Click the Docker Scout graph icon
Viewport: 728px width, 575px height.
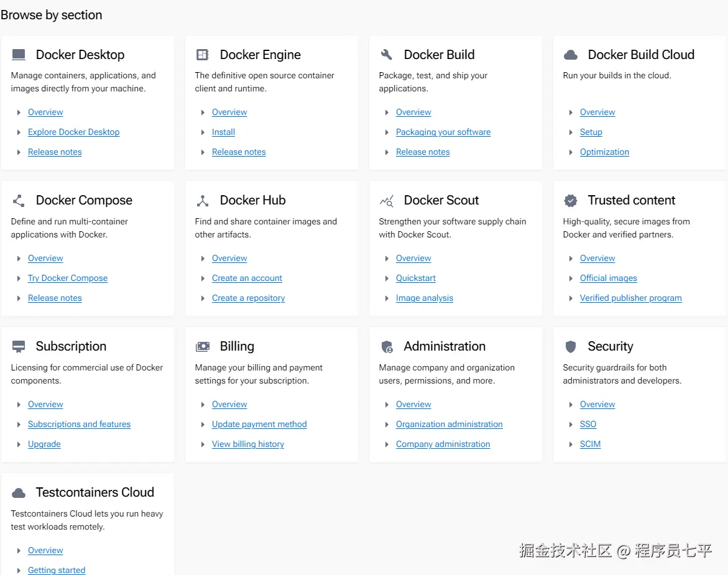coord(386,200)
